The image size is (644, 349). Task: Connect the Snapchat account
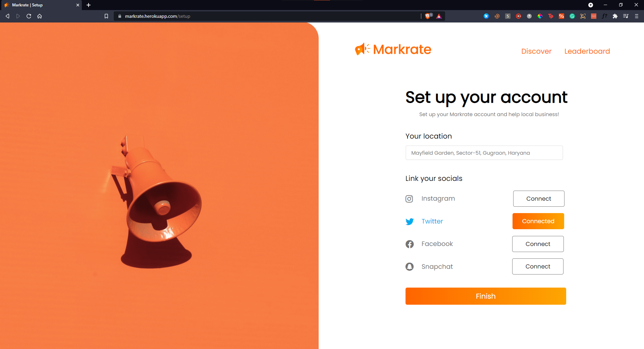(x=538, y=266)
